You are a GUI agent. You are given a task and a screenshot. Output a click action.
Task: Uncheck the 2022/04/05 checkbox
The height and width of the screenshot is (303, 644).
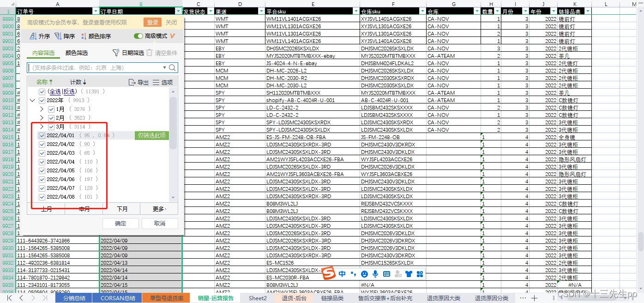[42, 170]
